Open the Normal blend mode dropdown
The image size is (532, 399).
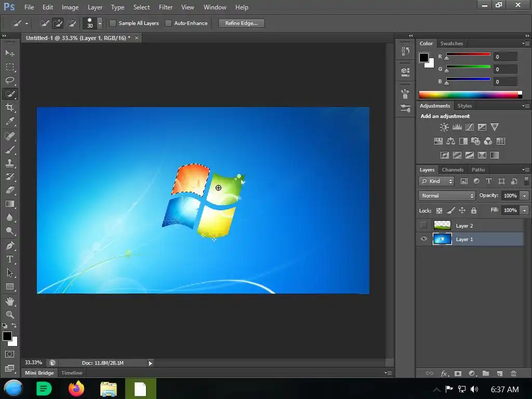[447, 196]
